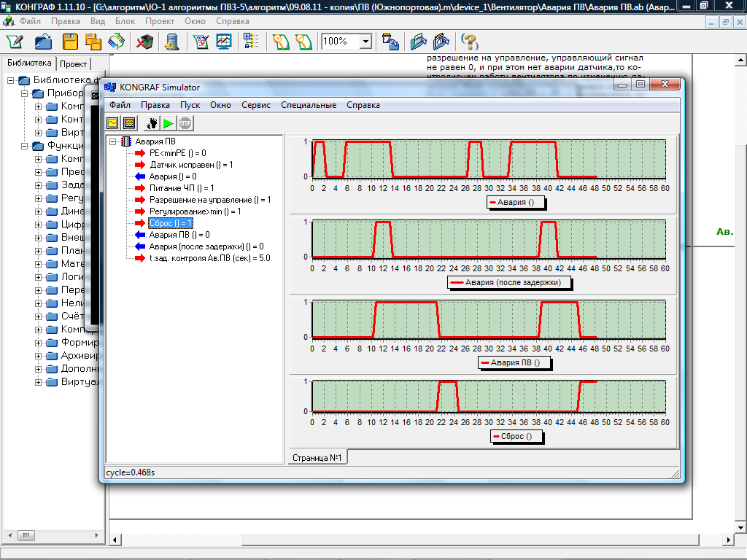Switch to the Библиотека tab
The image size is (747, 560).
coord(29,63)
